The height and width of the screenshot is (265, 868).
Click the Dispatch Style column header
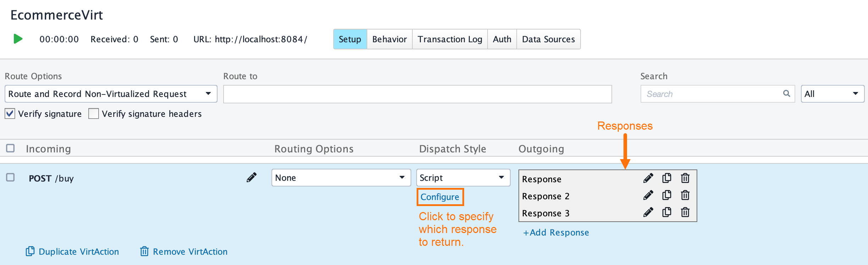click(452, 148)
